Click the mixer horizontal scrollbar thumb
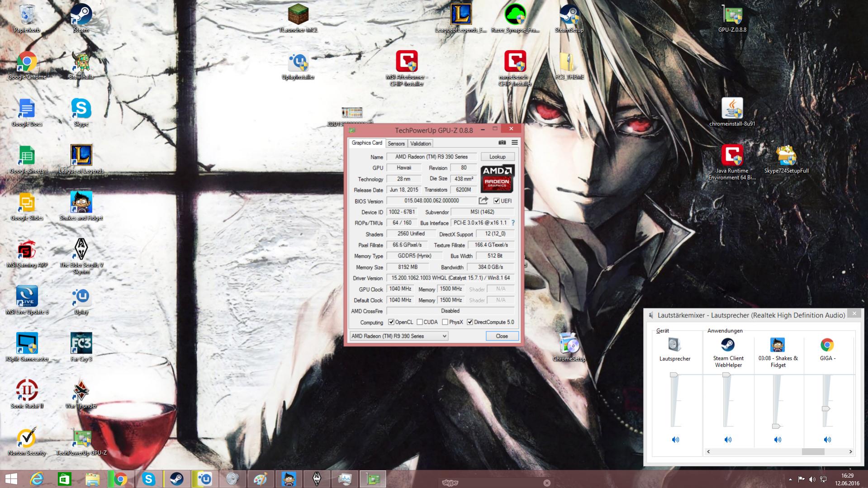868x488 pixels. tap(813, 452)
